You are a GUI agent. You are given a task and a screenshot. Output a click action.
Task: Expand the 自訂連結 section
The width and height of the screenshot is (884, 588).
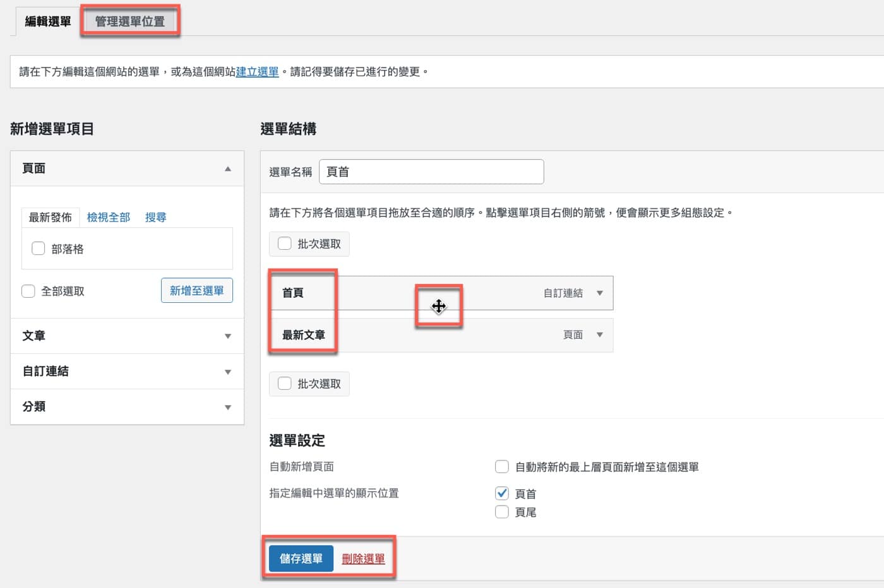coord(127,371)
